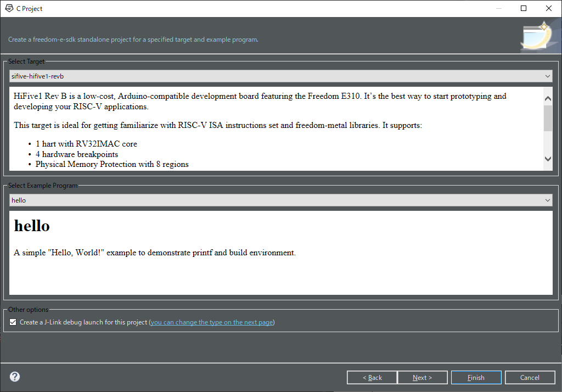Click scroll up arrow in target description
The height and width of the screenshot is (392, 562).
[x=548, y=98]
